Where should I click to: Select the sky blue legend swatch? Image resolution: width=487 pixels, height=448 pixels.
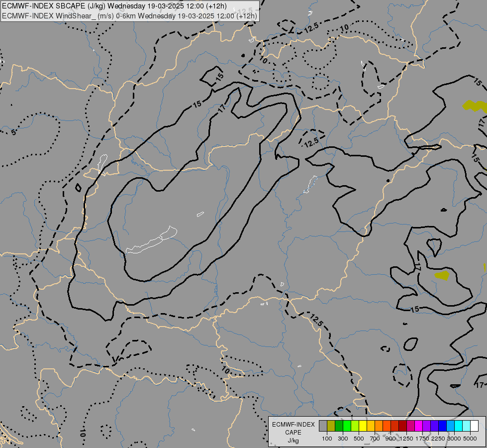pyautogui.click(x=450, y=426)
